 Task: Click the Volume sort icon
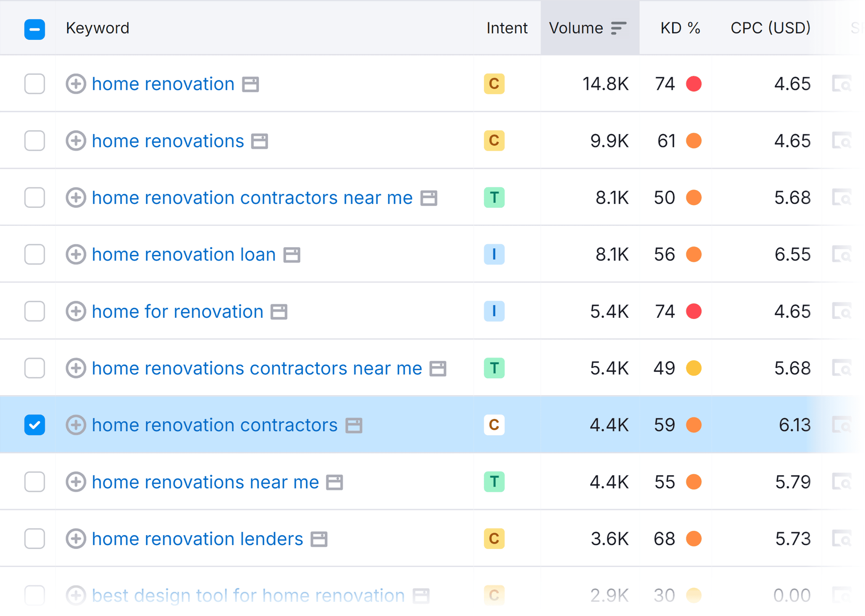point(618,28)
